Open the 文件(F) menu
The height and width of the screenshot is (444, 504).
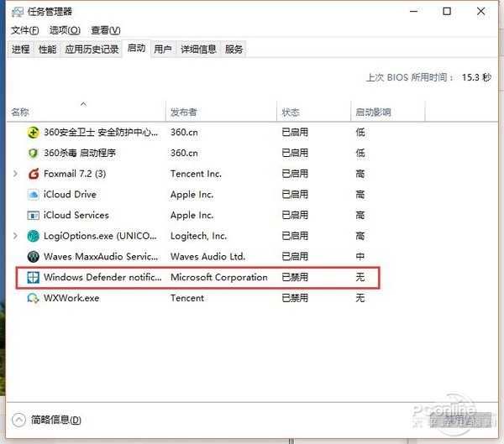click(24, 30)
